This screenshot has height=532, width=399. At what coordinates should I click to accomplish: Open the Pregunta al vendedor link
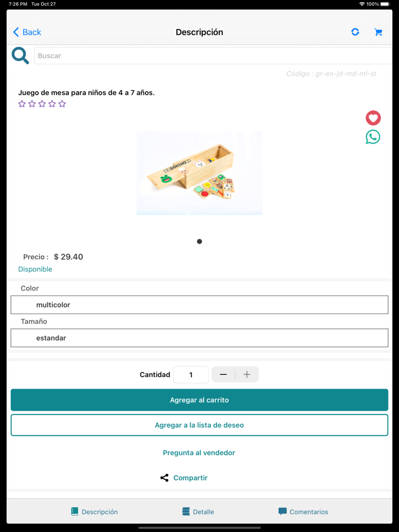199,453
